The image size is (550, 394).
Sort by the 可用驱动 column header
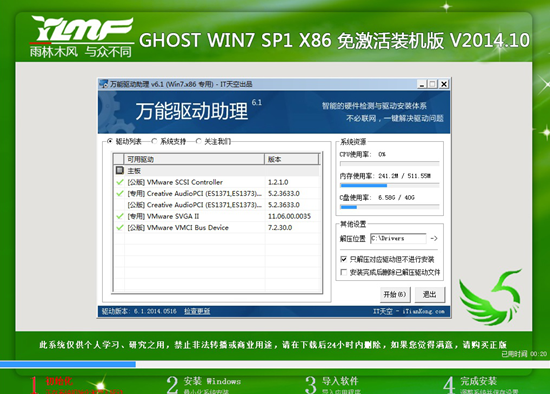pos(194,159)
